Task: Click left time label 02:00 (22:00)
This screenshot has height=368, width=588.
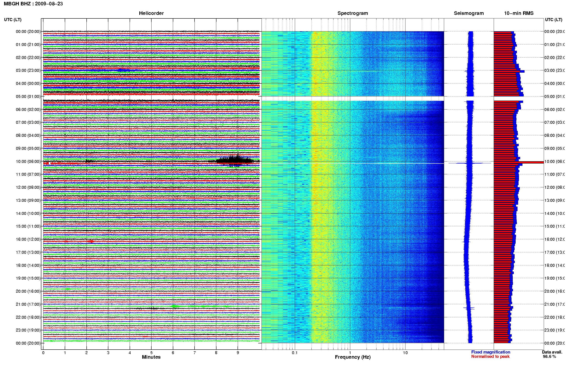Action: tap(28, 58)
